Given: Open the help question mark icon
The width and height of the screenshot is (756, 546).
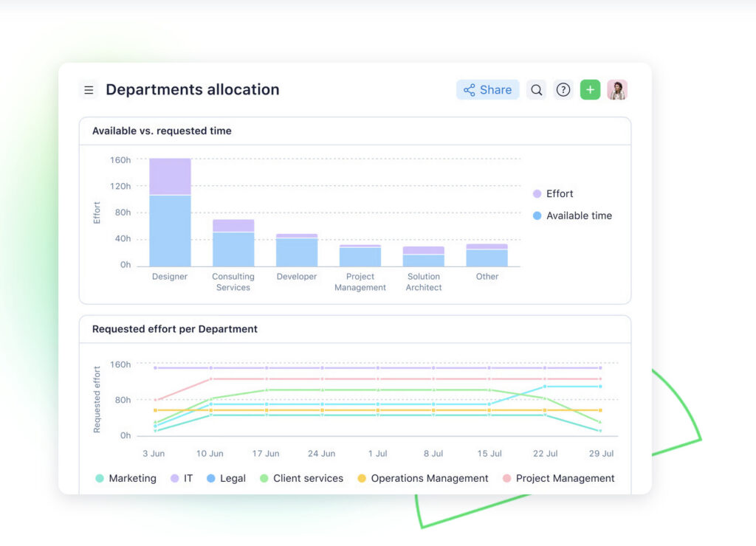Looking at the screenshot, I should click(563, 90).
